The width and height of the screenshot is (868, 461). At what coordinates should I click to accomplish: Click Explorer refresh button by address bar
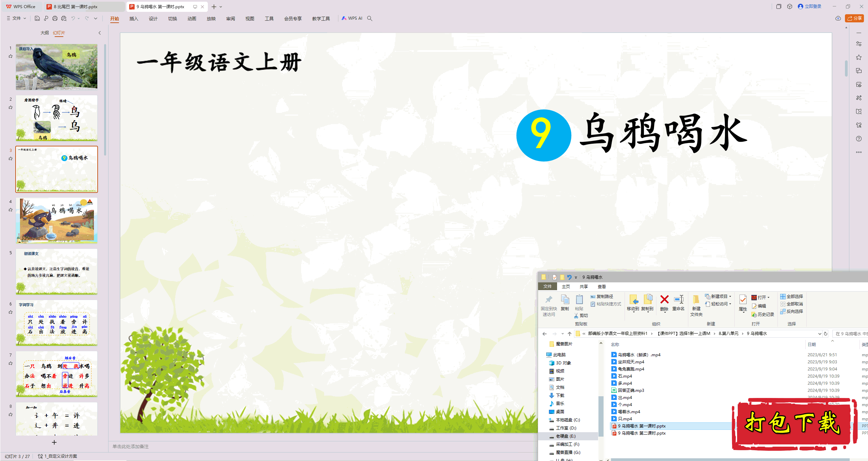click(x=826, y=334)
